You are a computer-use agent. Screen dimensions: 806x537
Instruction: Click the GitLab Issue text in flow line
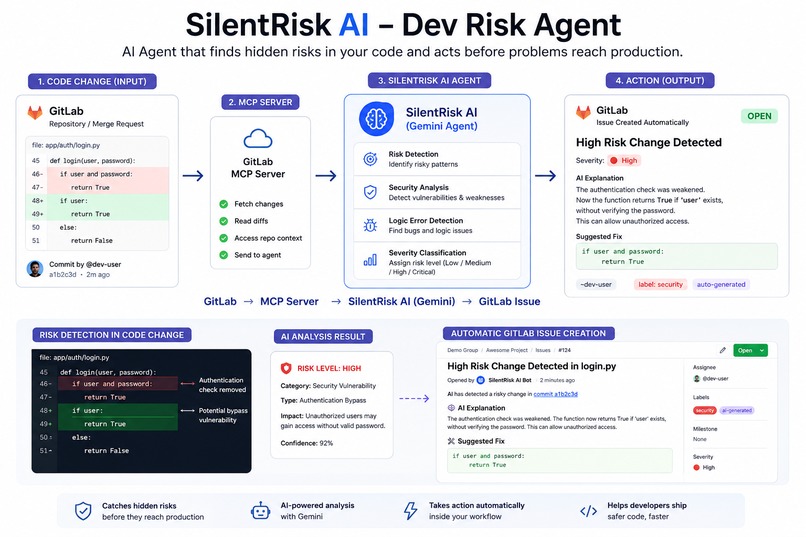coord(509,302)
